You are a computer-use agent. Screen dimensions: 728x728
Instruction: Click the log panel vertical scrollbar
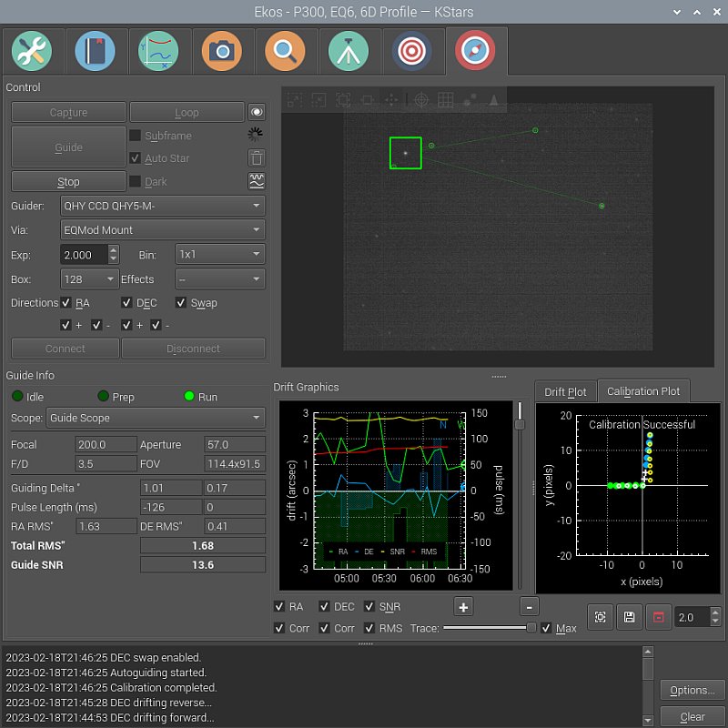pos(648,686)
